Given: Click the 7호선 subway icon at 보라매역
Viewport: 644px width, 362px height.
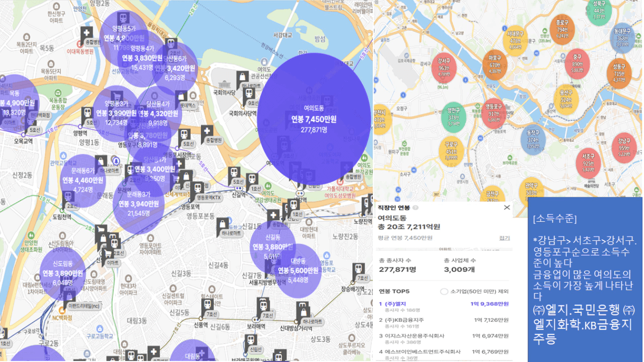Looking at the screenshot, I should click(x=263, y=306).
